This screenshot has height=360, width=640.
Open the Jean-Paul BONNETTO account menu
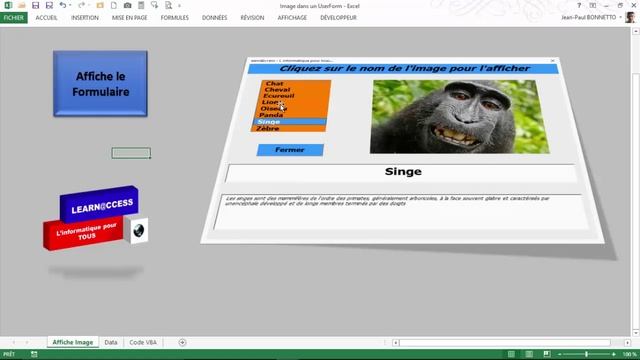[591, 18]
